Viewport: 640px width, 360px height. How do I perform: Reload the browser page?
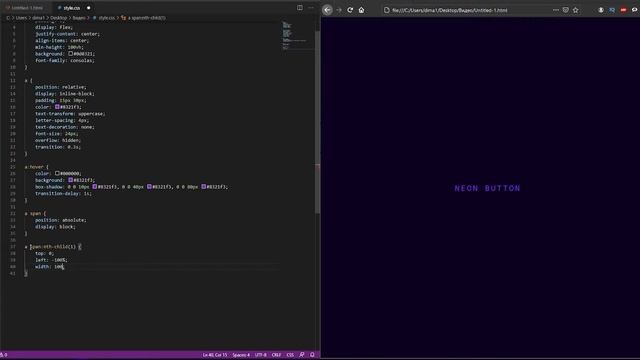(350, 10)
